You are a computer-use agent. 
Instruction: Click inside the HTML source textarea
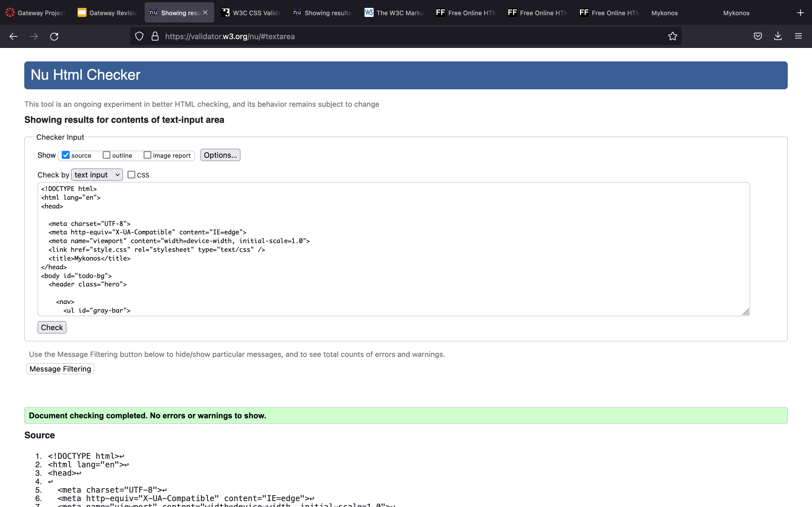click(x=392, y=248)
